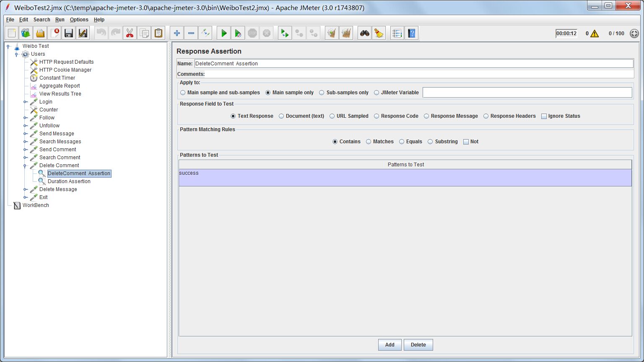
Task: Open the Help menu
Action: pos(99,20)
